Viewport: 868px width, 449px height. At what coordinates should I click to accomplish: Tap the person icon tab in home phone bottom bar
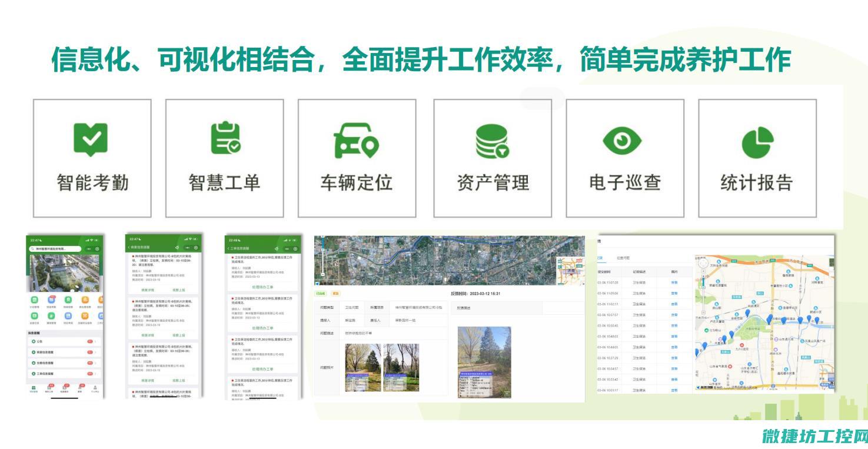(x=95, y=388)
